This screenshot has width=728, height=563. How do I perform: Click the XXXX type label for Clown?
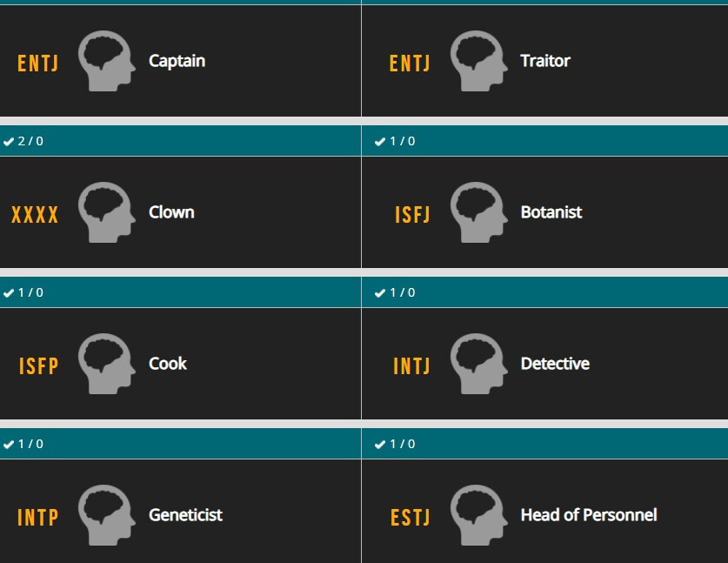point(35,215)
